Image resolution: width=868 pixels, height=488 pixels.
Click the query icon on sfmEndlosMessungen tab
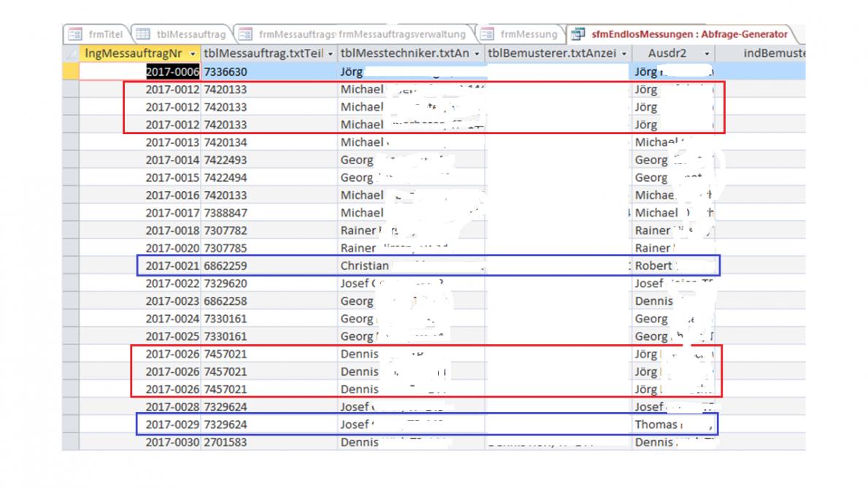click(577, 34)
